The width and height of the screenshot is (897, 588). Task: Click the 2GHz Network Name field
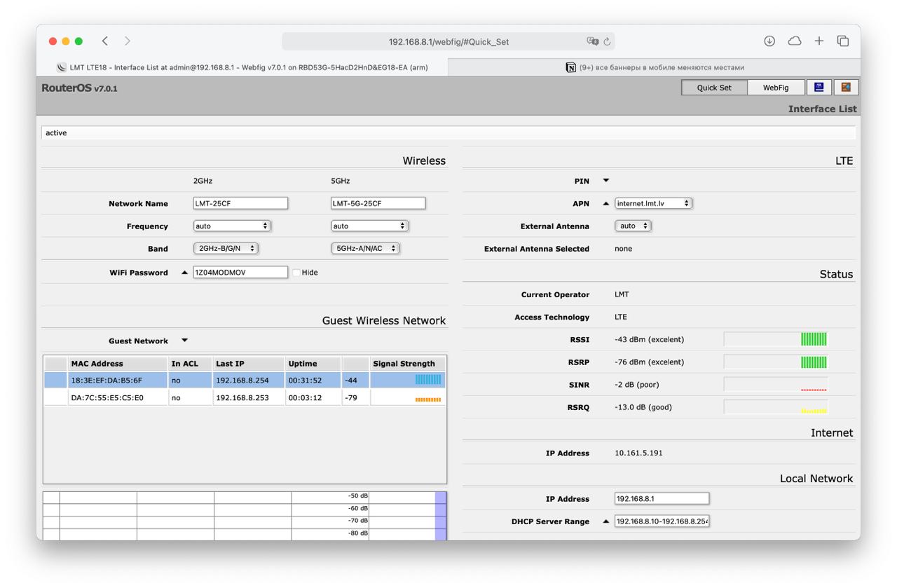pyautogui.click(x=240, y=203)
